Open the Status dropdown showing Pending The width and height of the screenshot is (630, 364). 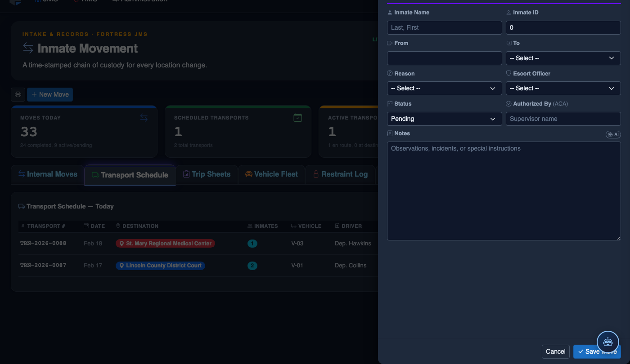444,119
